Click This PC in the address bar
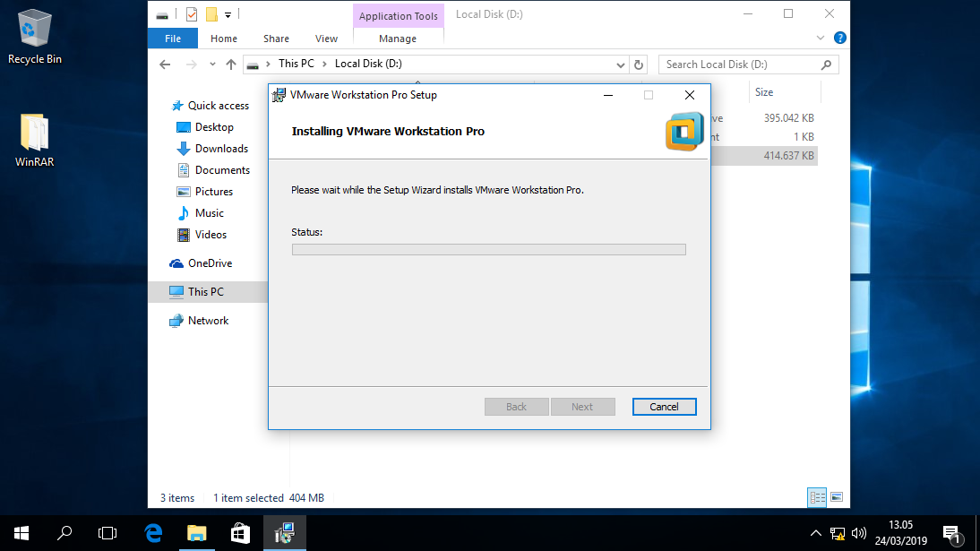 297,64
